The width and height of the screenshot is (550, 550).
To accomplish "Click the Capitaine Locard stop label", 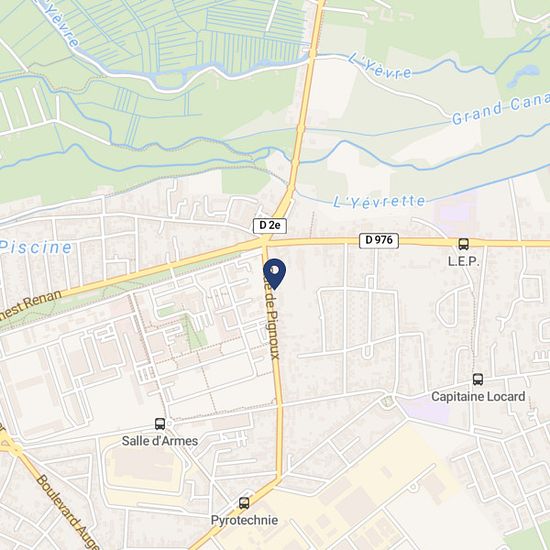I will point(478,397).
